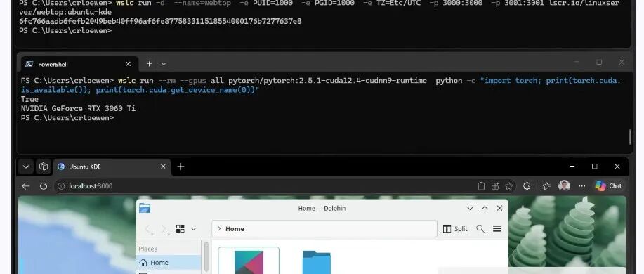Viewport: 644px width, 274px height.
Task: Minimize the Edge browser window
Action: [572, 167]
